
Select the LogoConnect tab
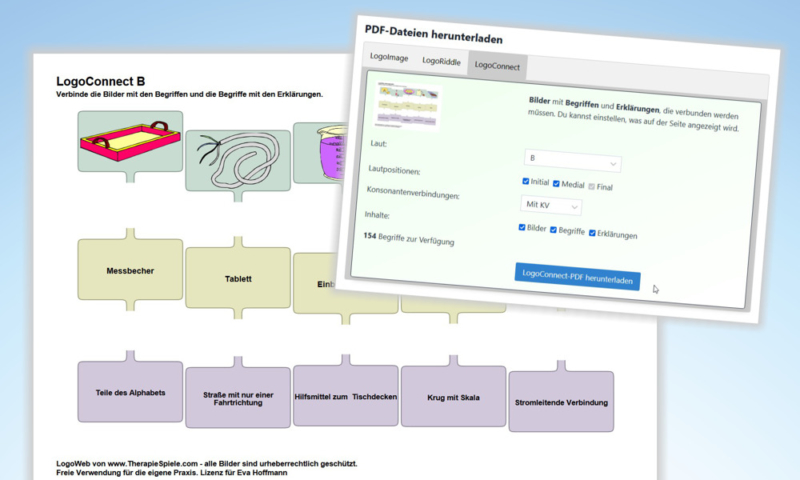point(497,66)
